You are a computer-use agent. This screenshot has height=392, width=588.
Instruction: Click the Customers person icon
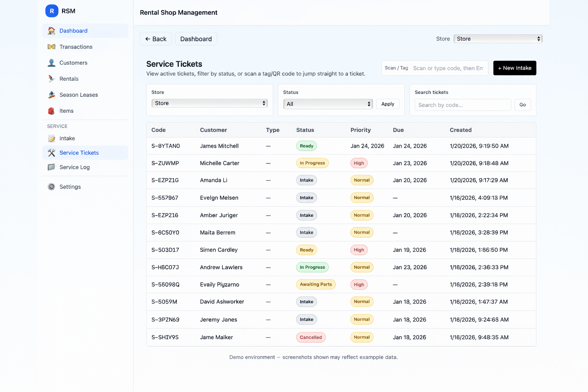(x=51, y=63)
